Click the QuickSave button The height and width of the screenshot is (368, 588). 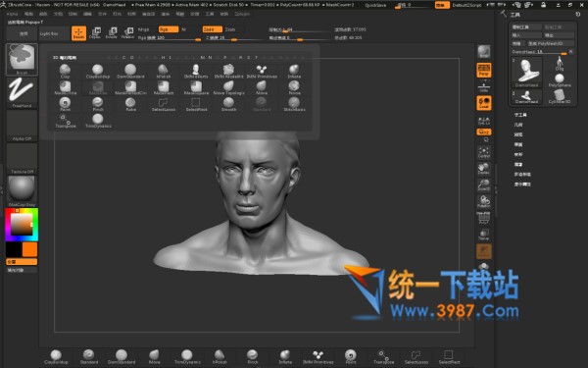[375, 5]
